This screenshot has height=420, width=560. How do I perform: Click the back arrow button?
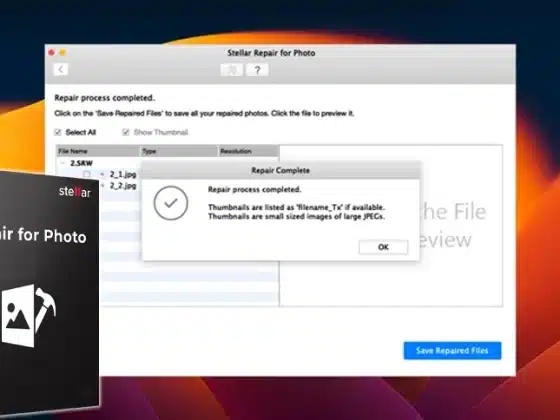click(61, 69)
